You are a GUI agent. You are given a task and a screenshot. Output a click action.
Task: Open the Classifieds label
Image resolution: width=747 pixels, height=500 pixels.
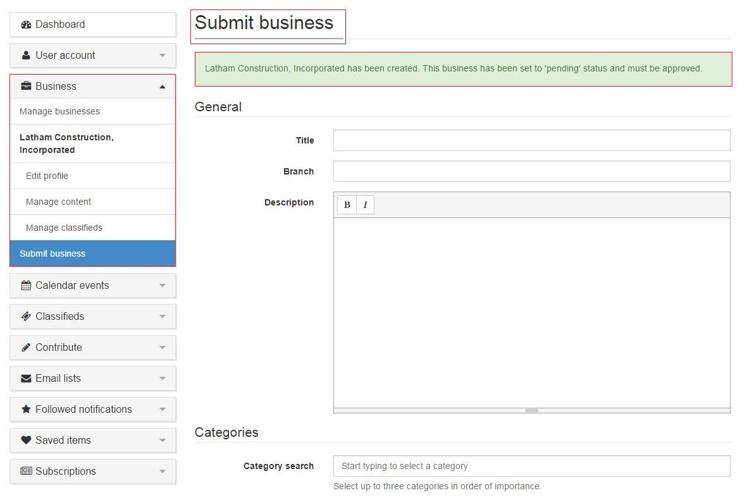pos(60,316)
